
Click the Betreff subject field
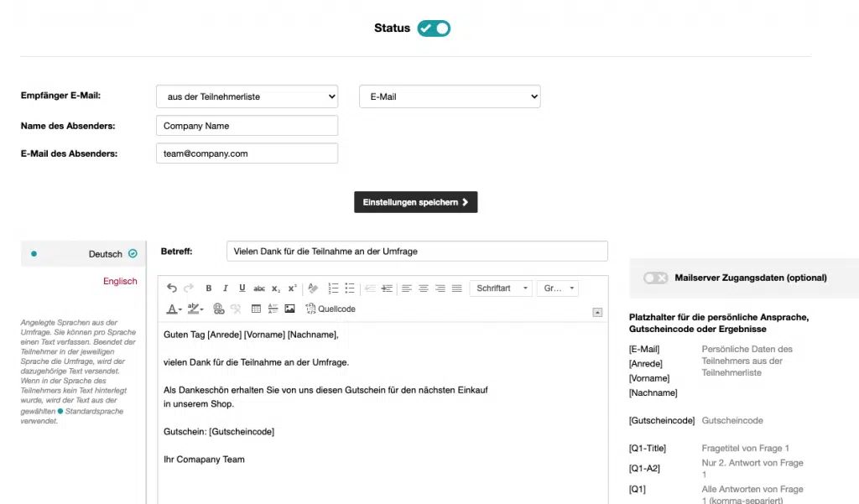[x=417, y=251]
